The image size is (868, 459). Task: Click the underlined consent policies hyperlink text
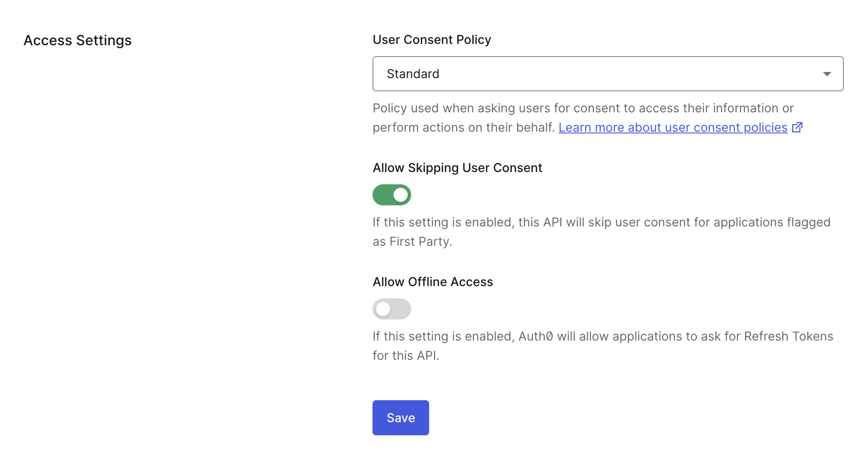(672, 127)
